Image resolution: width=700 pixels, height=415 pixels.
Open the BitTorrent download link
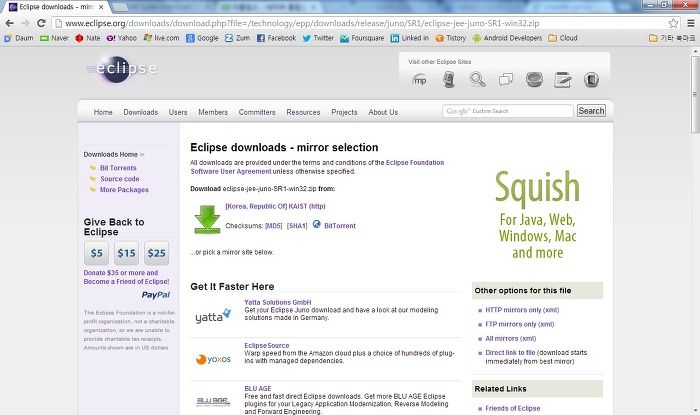tap(340, 226)
